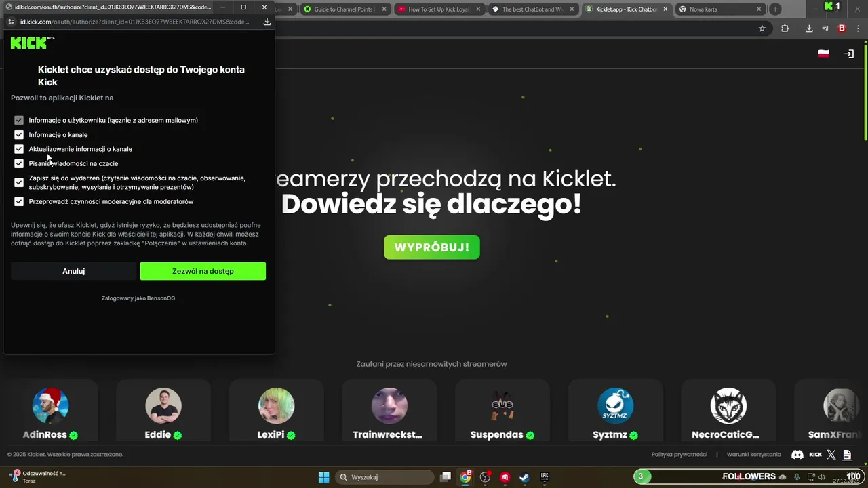Click 'Zaufani przez niesamowitych streamerów' text
Image resolution: width=868 pixels, height=488 pixels.
432,364
